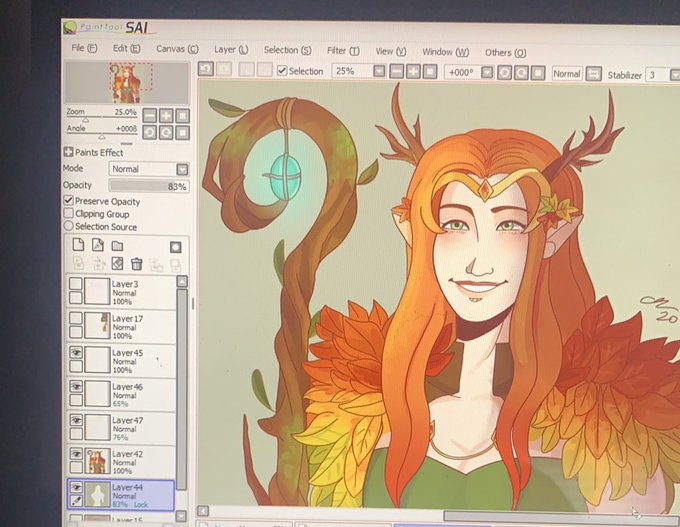
Task: Reset rotation using the toolbar button after +000°
Action: [x=538, y=73]
